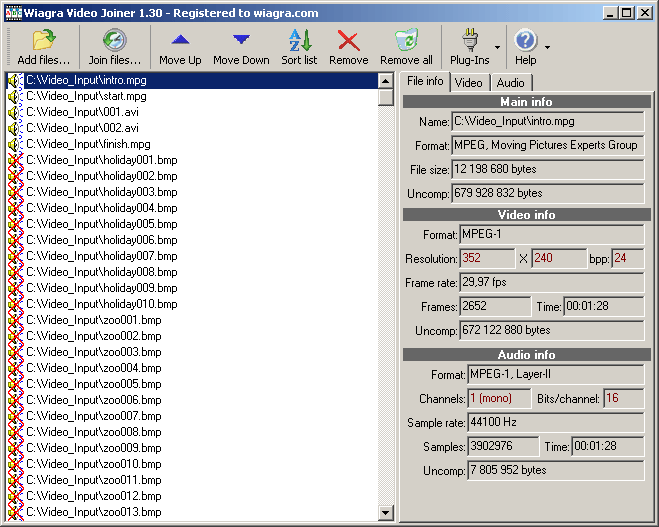Expand the Help dropdown arrow
Viewport: 659px width, 527px height.
(x=547, y=47)
